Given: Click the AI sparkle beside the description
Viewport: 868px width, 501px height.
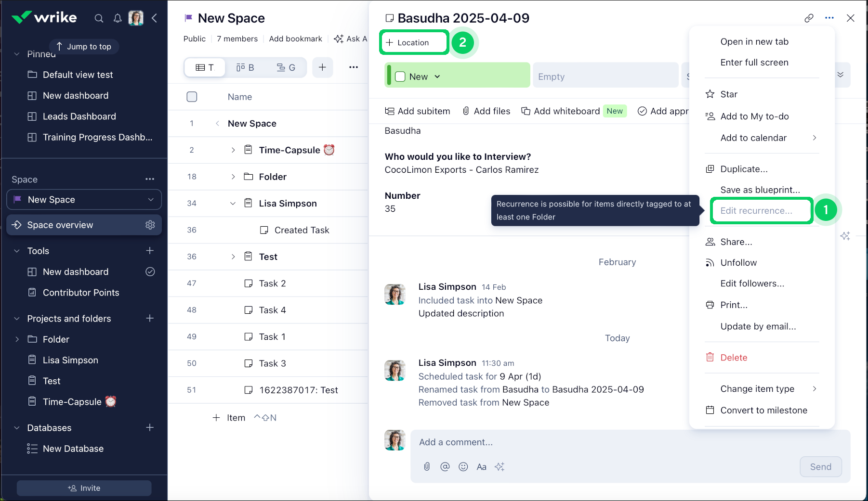Looking at the screenshot, I should tap(845, 236).
